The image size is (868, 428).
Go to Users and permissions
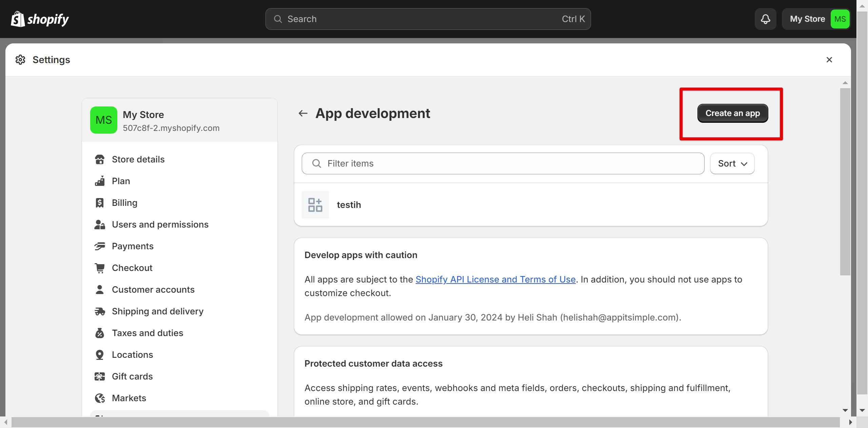(x=180, y=225)
